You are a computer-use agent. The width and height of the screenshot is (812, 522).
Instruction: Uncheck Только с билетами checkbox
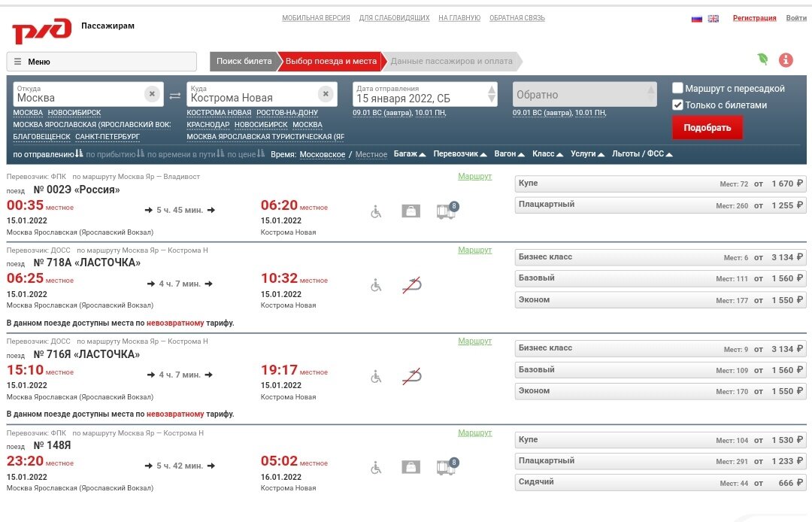[677, 105]
